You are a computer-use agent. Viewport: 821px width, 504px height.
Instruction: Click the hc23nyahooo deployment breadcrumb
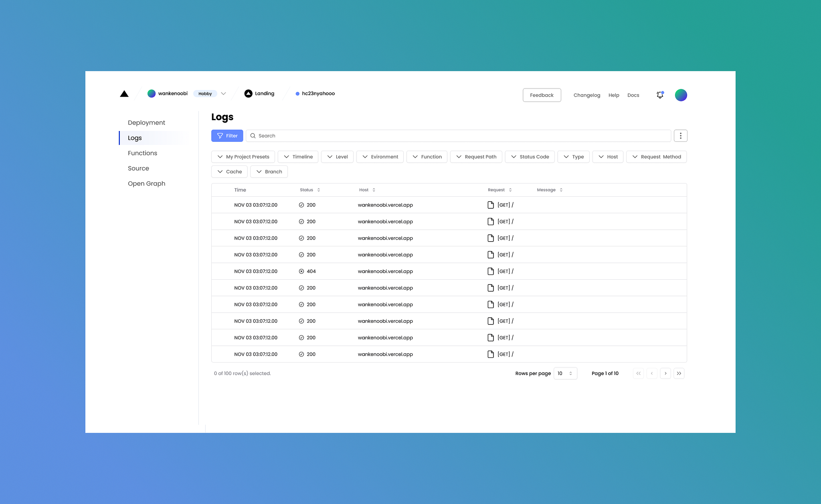(318, 94)
